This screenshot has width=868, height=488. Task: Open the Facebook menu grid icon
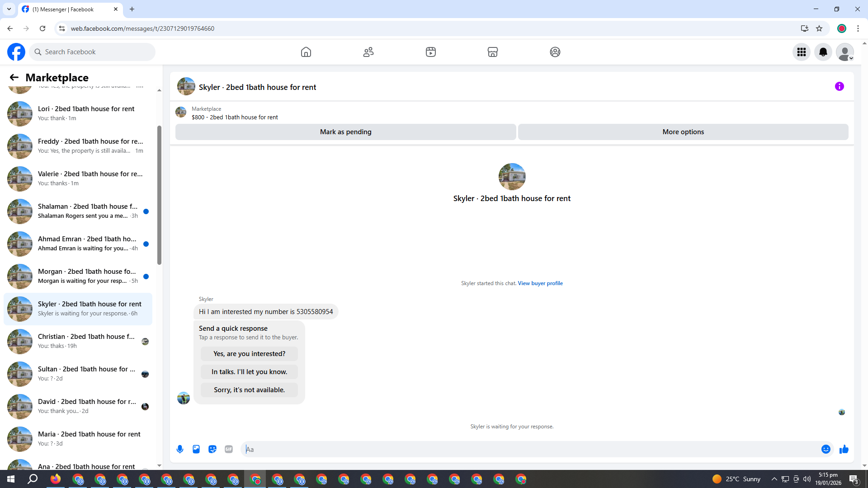point(801,52)
